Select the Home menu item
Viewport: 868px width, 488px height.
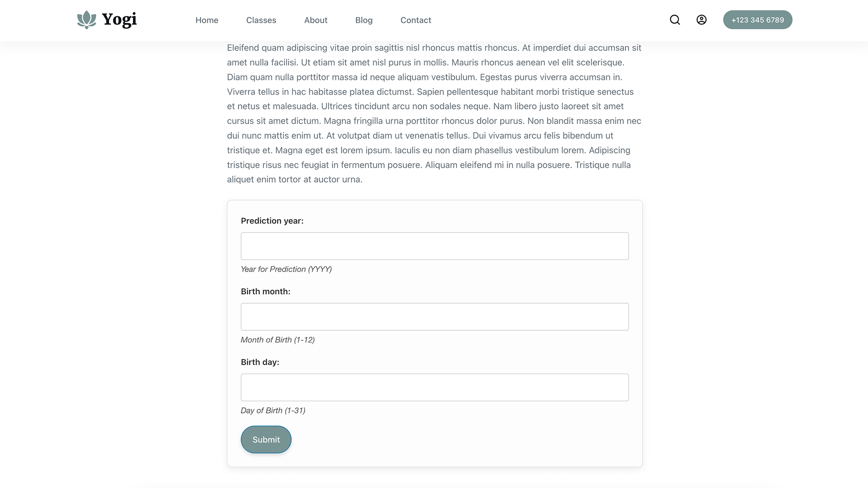[x=207, y=20]
